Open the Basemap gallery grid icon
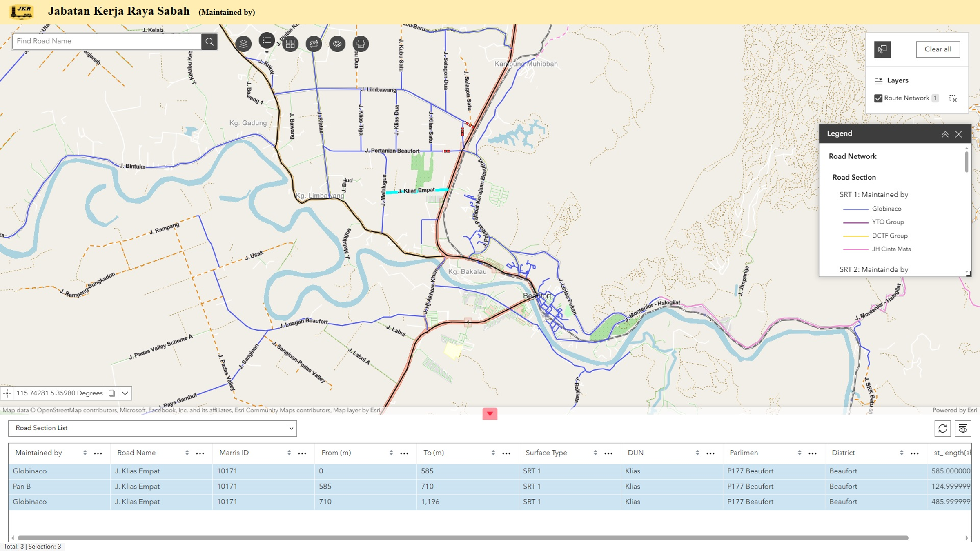 pos(290,44)
